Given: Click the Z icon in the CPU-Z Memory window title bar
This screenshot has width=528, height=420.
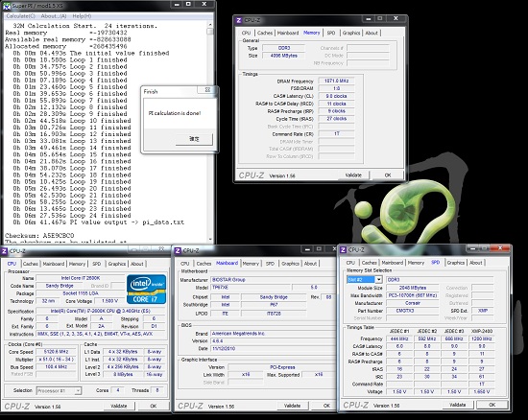Looking at the screenshot, I should [239, 20].
